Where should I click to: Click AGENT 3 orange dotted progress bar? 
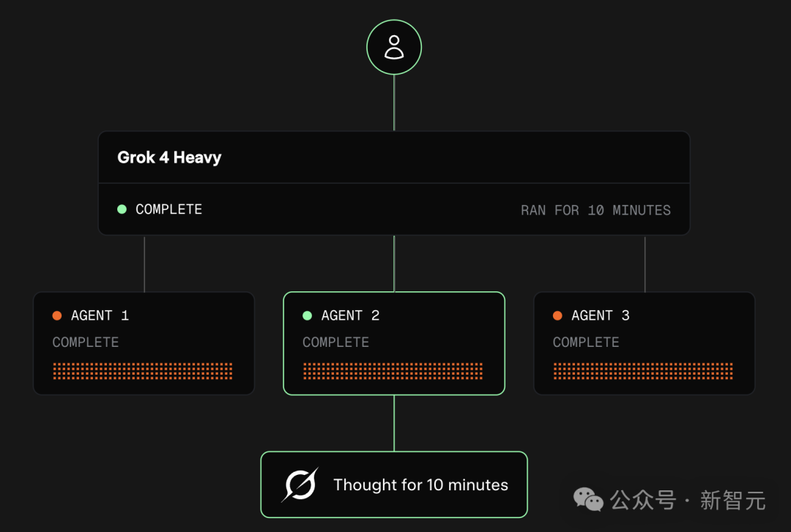[x=643, y=371]
